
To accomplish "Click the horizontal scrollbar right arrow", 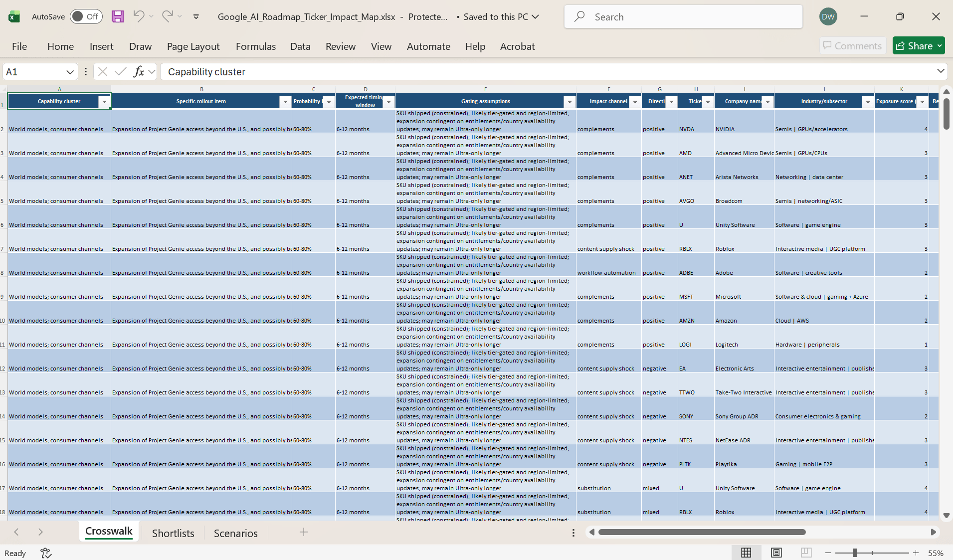I will 933,532.
